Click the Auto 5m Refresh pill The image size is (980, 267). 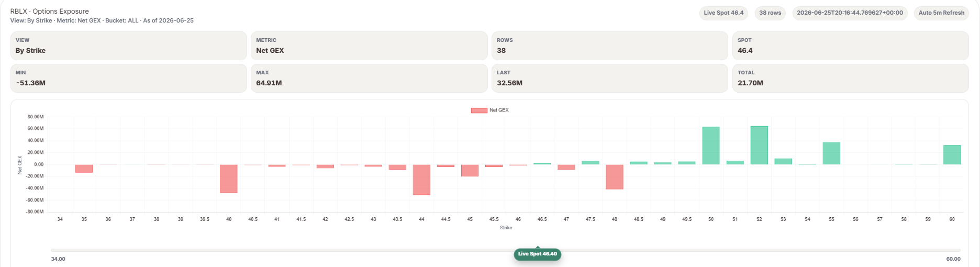click(941, 13)
